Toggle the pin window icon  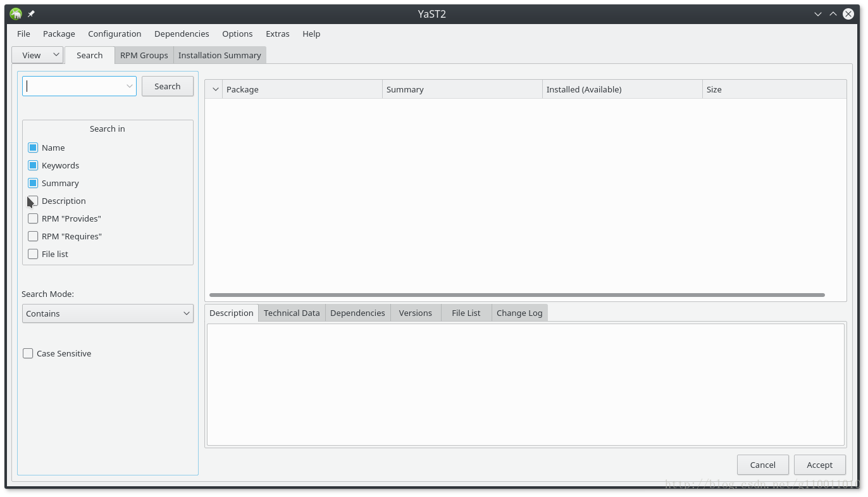(31, 14)
